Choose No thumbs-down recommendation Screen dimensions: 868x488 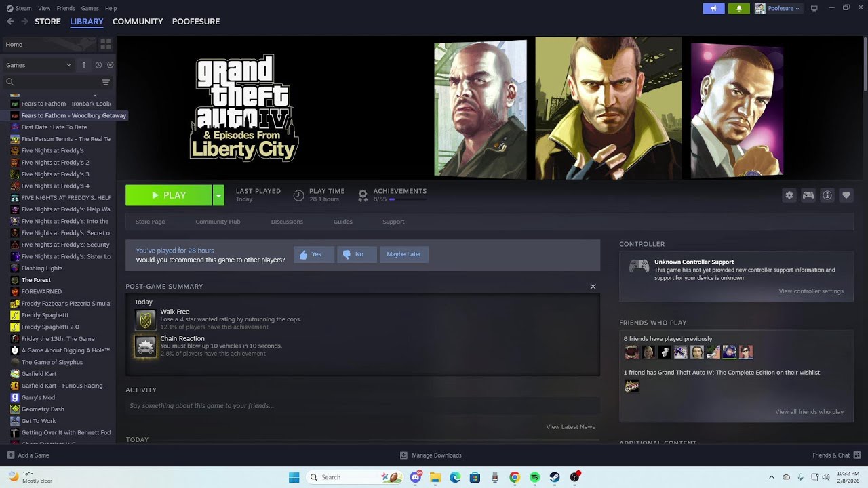tap(357, 254)
